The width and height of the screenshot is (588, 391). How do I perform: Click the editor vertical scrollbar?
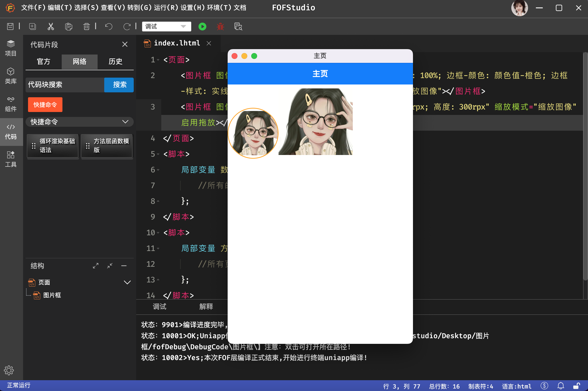(x=585, y=167)
